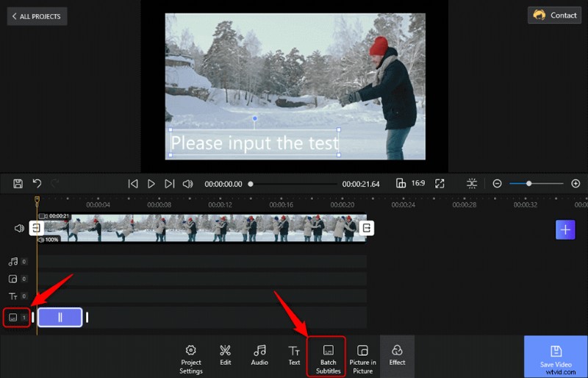Play the video preview
This screenshot has height=378, width=588.
tap(151, 184)
